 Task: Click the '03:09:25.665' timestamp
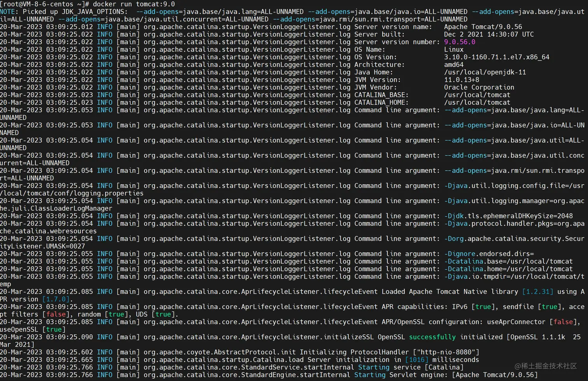pyautogui.click(x=70, y=360)
